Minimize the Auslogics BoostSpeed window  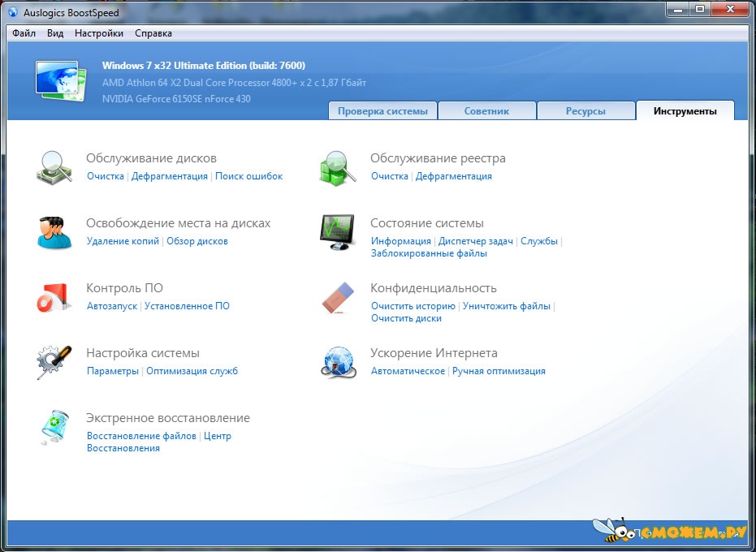coord(678,9)
